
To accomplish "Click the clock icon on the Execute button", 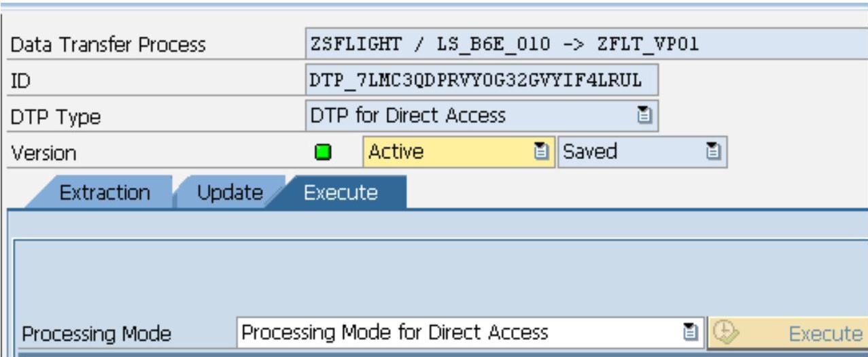I will (x=726, y=333).
